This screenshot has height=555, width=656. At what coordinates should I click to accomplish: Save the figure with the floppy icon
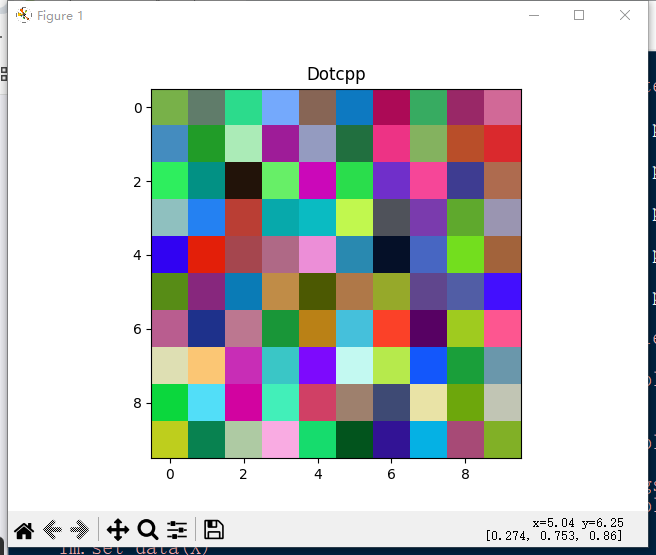pyautogui.click(x=214, y=529)
